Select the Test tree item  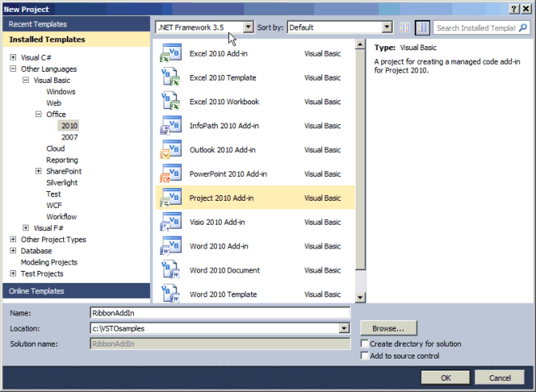(53, 194)
